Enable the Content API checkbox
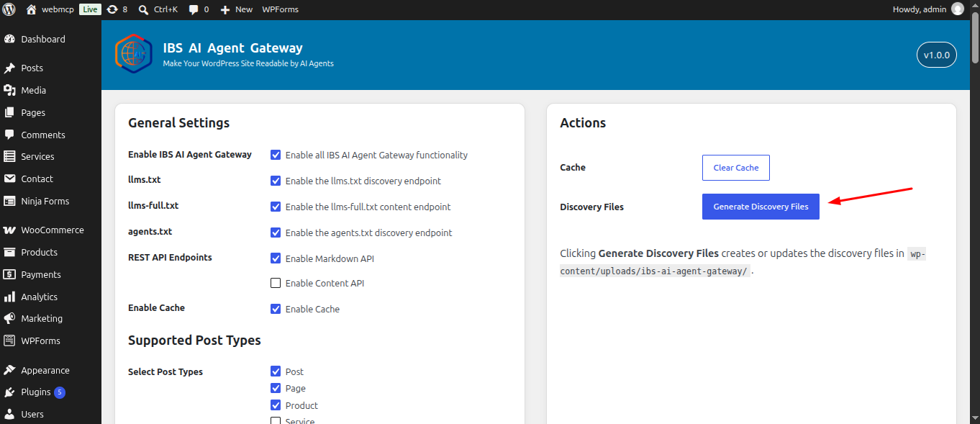The height and width of the screenshot is (424, 980). click(x=276, y=283)
